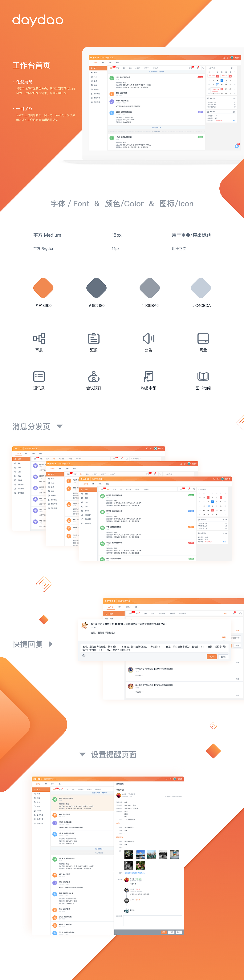Click the search icon in the top laptop mockup header
This screenshot has height=980, width=244.
coord(223,58)
